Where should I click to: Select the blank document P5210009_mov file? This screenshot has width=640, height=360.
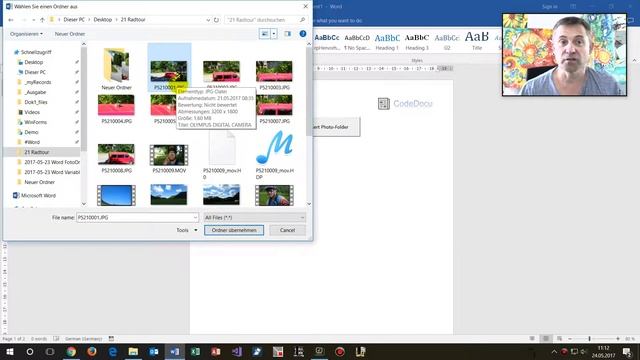(x=222, y=148)
